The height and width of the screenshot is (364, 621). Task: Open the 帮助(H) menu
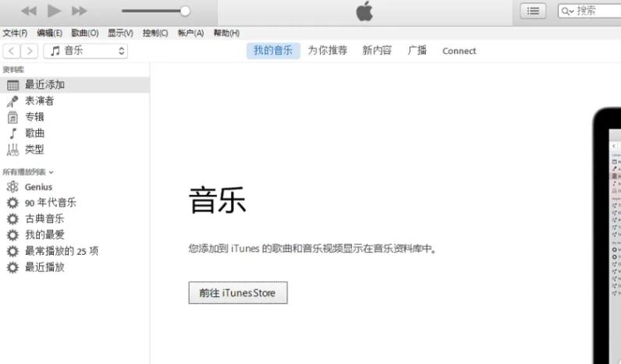(226, 33)
